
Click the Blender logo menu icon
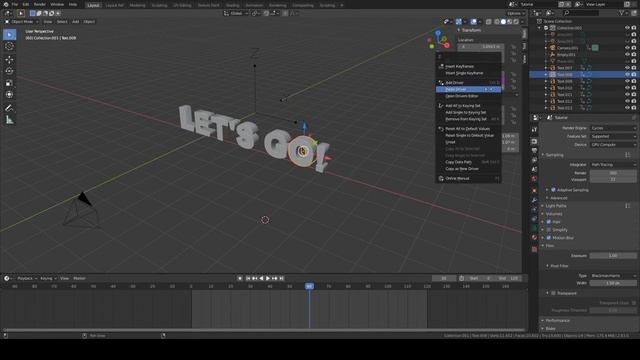coord(5,4)
